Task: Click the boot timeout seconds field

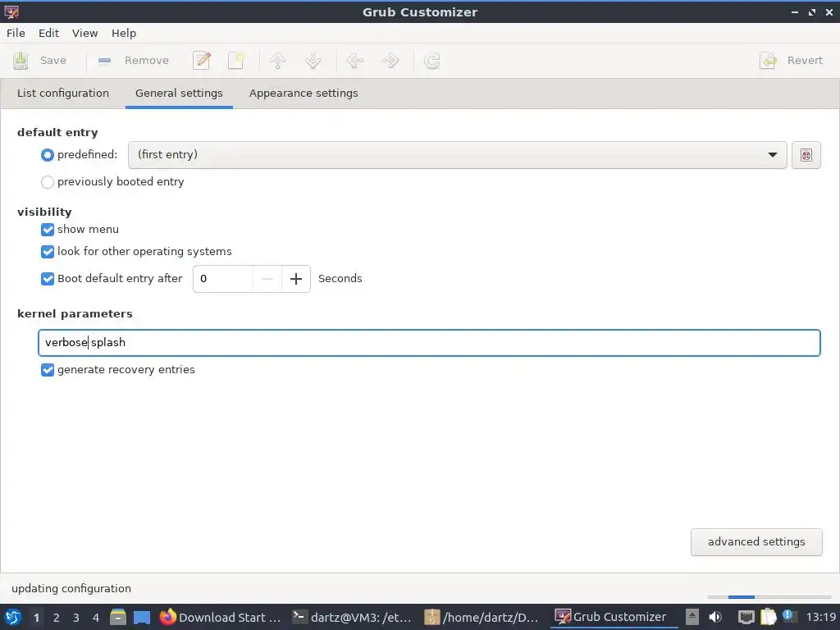Action: 223,279
